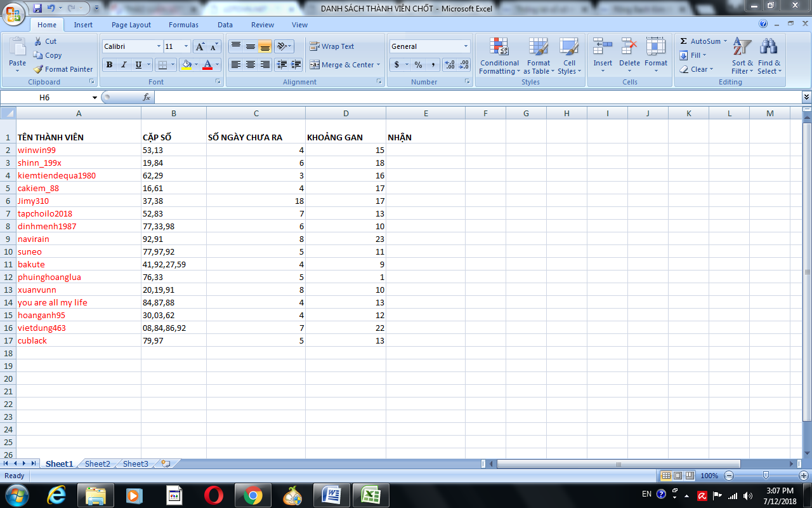Open the Sheet2 worksheet tab
The width and height of the screenshot is (812, 508).
(97, 464)
